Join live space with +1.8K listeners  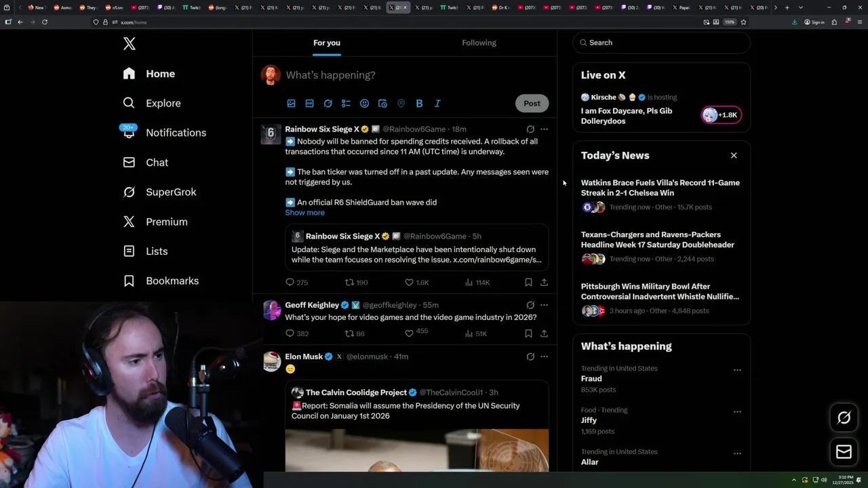click(721, 115)
